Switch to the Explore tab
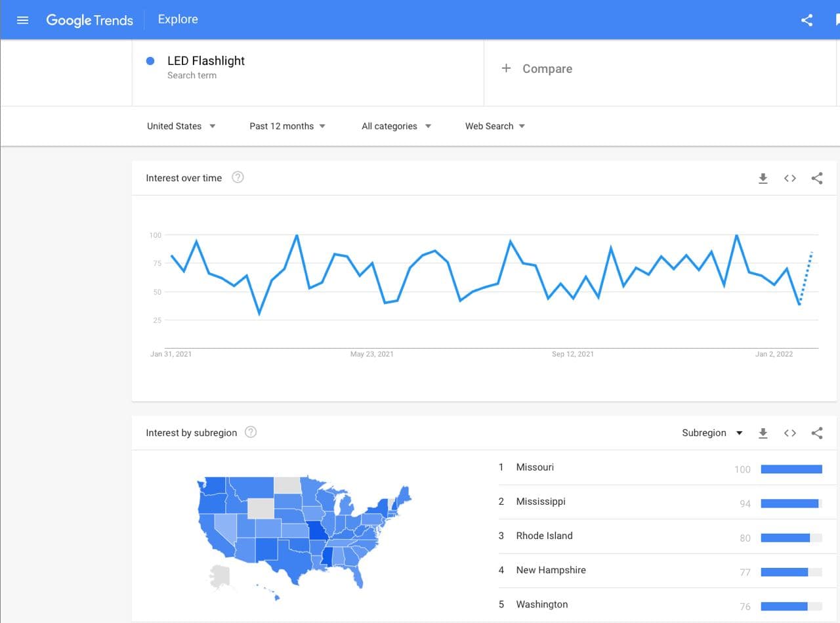 177,19
